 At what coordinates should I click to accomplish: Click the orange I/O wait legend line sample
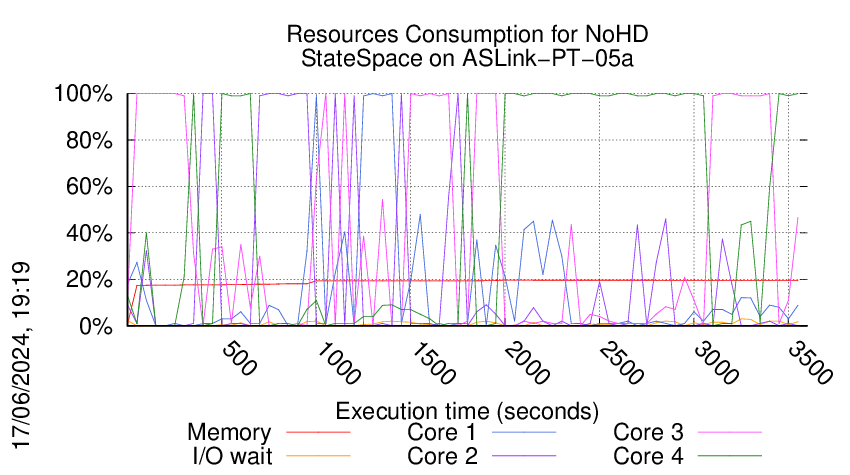tap(318, 456)
